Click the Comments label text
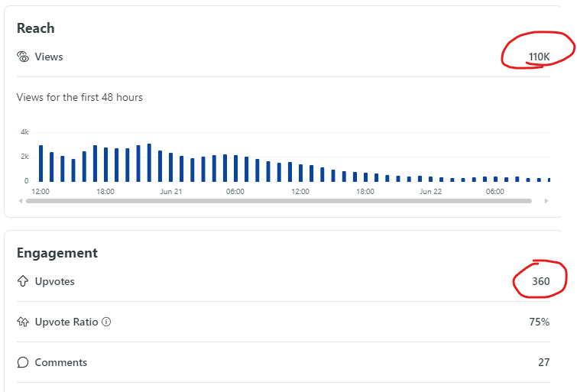The height and width of the screenshot is (392, 577). click(61, 362)
